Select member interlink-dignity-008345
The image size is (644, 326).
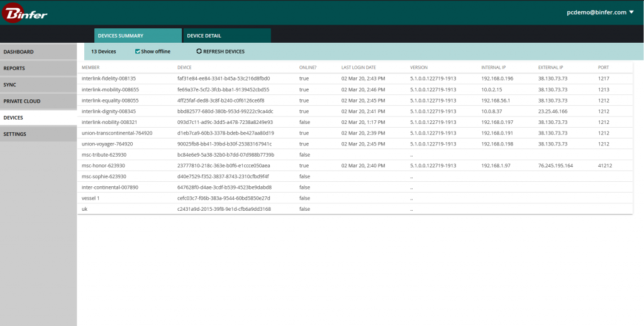pyautogui.click(x=109, y=111)
